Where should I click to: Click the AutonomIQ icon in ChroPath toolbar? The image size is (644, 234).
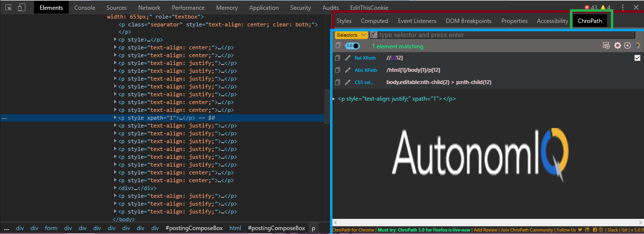tap(637, 45)
